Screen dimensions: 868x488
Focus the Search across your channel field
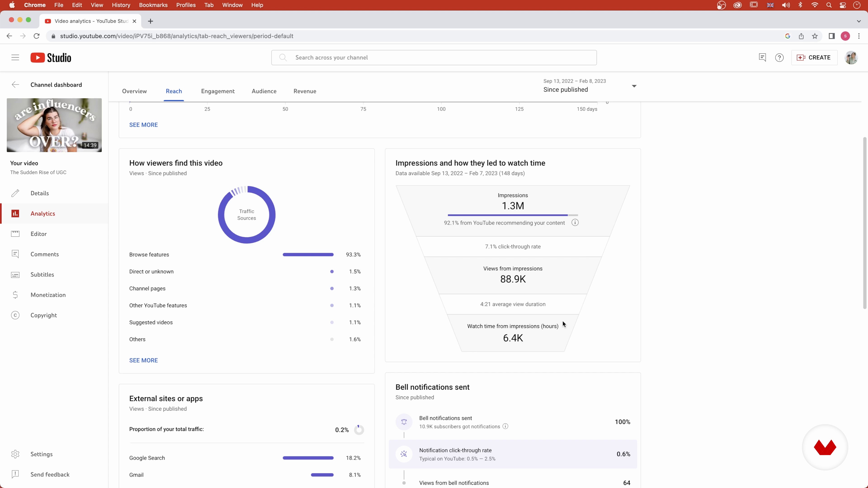coord(434,58)
